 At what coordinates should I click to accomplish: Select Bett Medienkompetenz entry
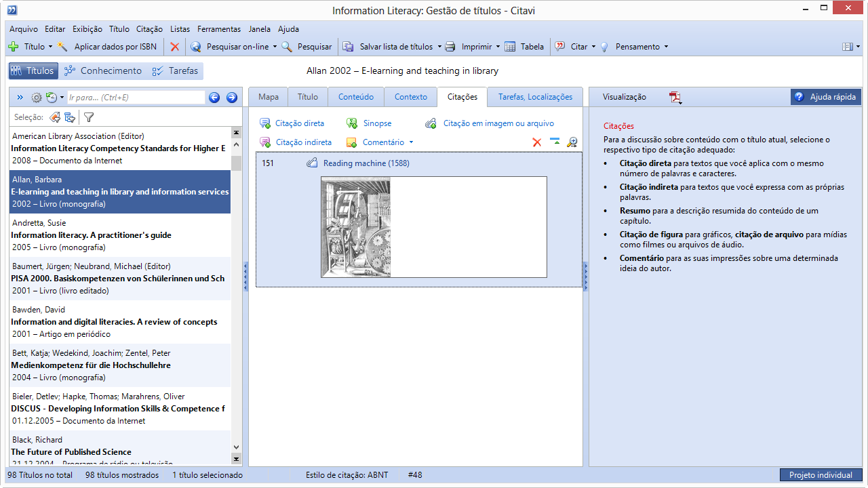coord(120,365)
